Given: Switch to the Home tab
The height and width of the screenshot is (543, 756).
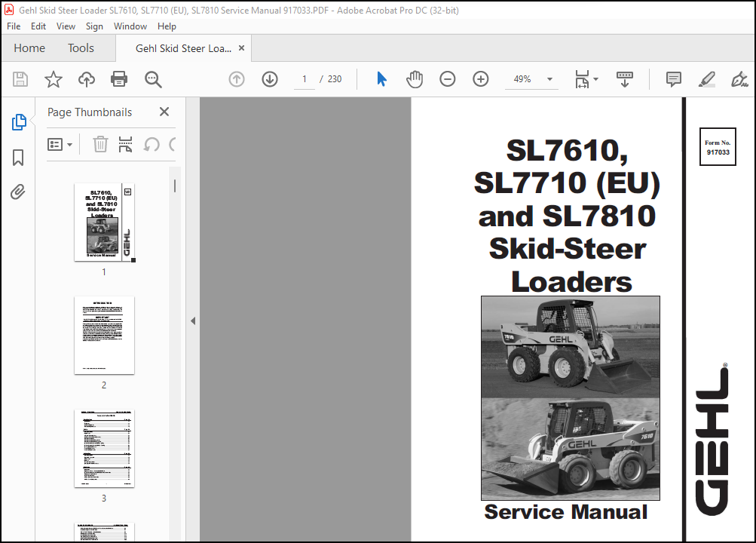Looking at the screenshot, I should pyautogui.click(x=29, y=48).
